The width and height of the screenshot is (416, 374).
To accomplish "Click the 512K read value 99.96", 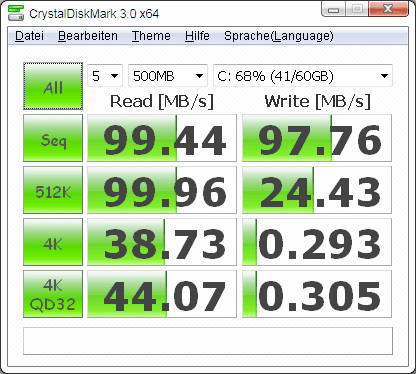I will coord(162,190).
